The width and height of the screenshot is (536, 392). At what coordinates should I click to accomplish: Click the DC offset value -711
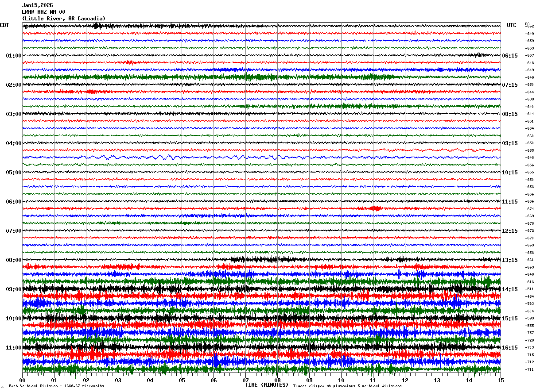[x=529, y=369]
